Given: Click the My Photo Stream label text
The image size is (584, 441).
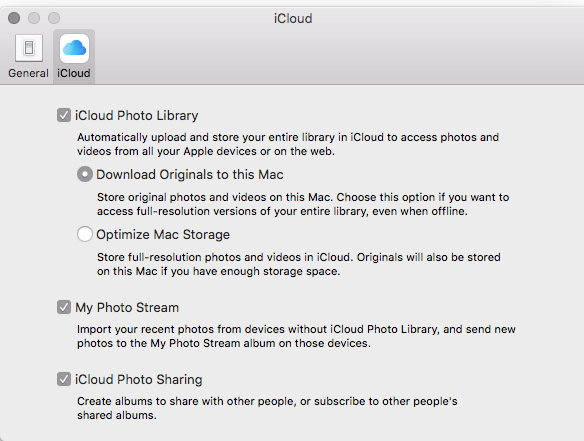Looking at the screenshot, I should [127, 308].
